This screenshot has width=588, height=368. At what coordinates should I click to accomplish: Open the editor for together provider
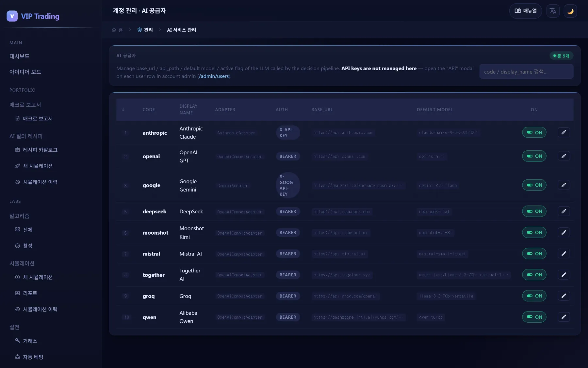click(564, 275)
